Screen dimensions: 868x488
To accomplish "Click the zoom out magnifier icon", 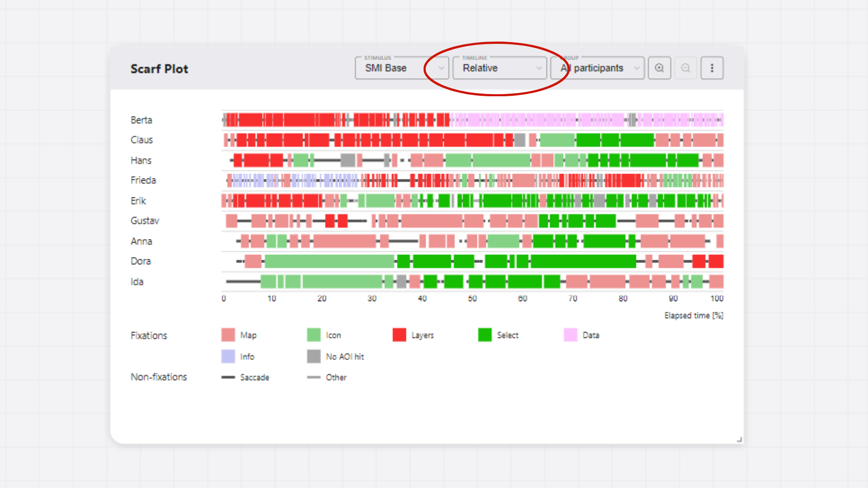I will click(x=685, y=68).
